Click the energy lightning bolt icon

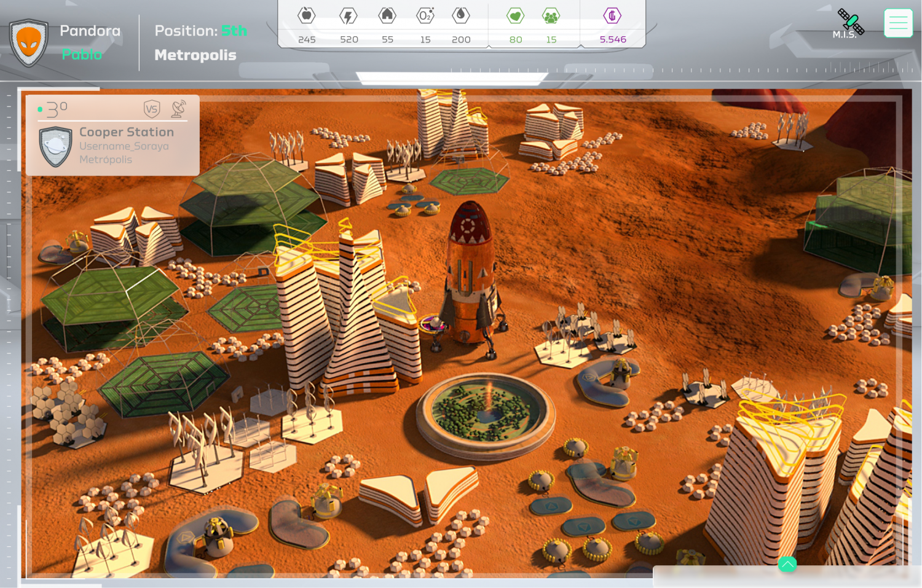click(349, 15)
